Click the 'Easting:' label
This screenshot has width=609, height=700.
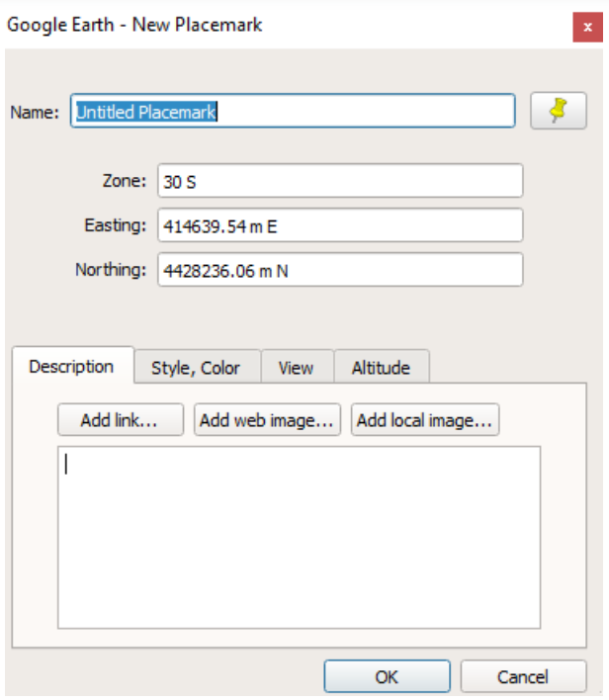116,225
